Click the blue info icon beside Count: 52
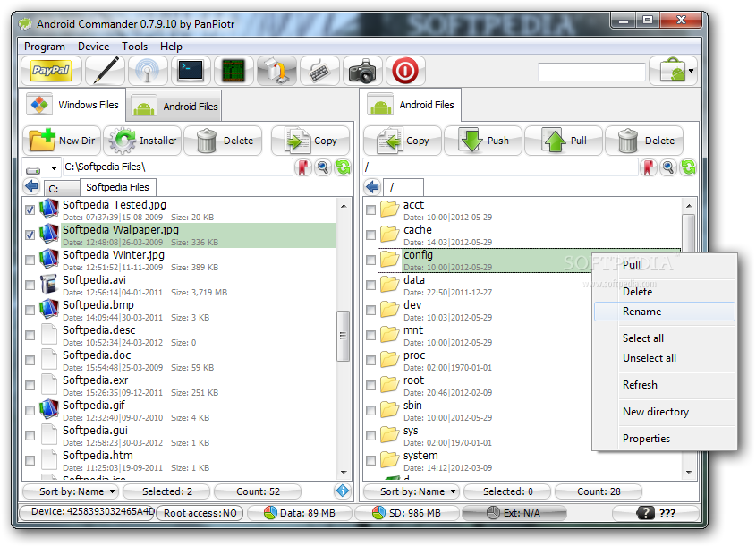The height and width of the screenshot is (547, 756). [343, 491]
